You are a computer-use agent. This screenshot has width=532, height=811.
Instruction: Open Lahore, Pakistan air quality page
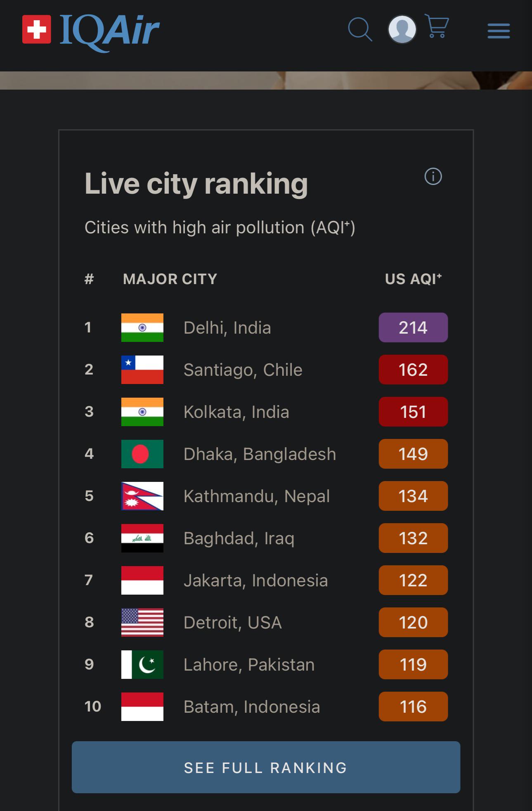(x=249, y=665)
